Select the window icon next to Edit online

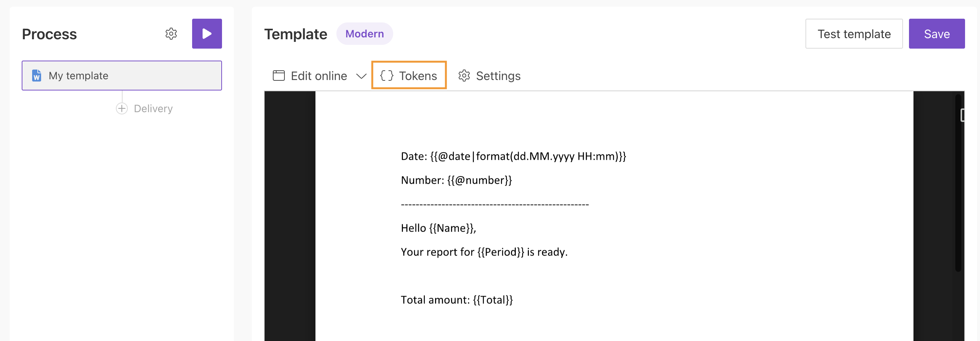tap(278, 76)
